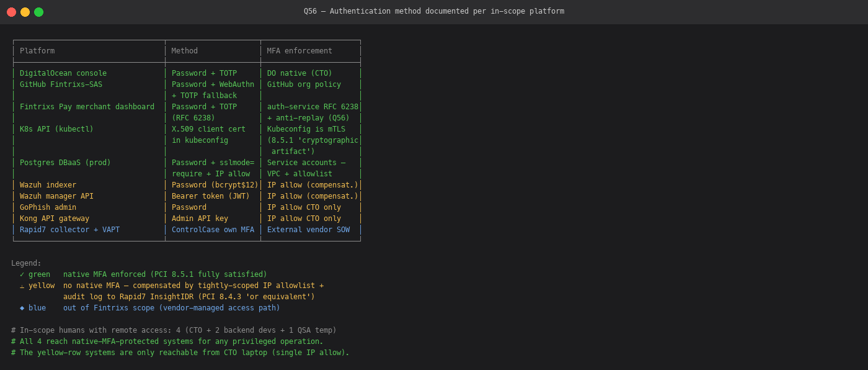Screen dimensions: 868x370
Task: Click the 'Platform' column header
Action: [x=37, y=51]
